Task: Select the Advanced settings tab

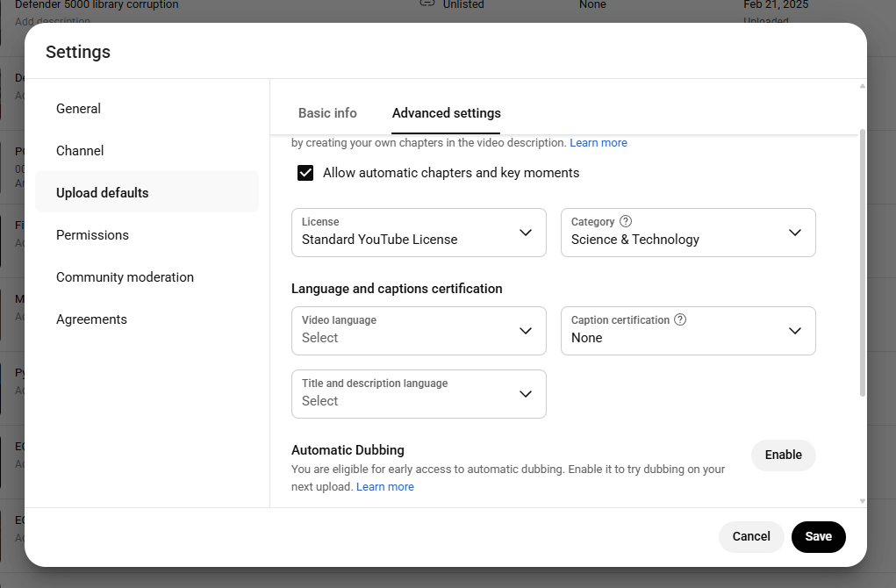Action: pyautogui.click(x=446, y=113)
